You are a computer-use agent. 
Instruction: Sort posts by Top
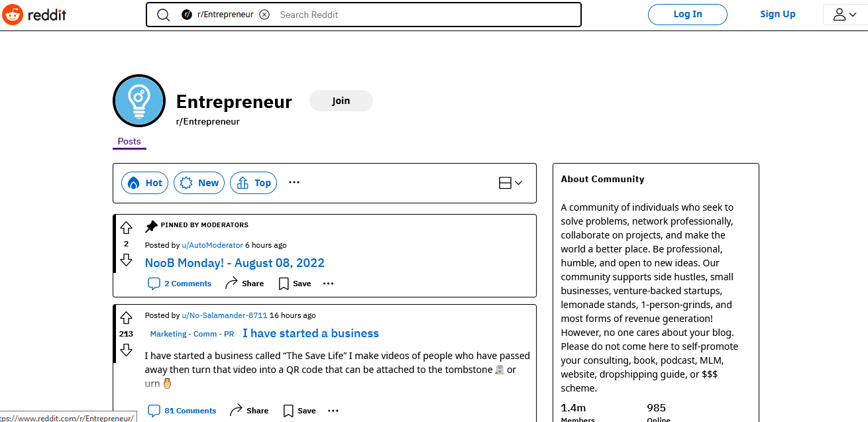click(254, 183)
